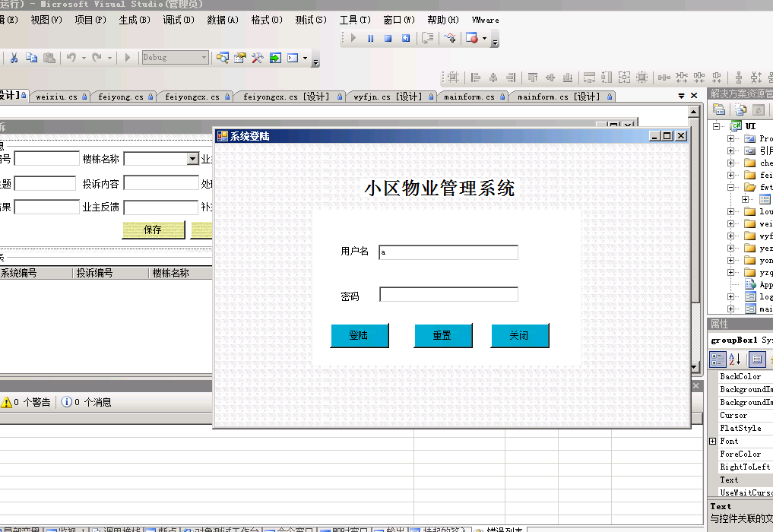This screenshot has height=532, width=773.
Task: Open the 调试 menu
Action: point(179,21)
